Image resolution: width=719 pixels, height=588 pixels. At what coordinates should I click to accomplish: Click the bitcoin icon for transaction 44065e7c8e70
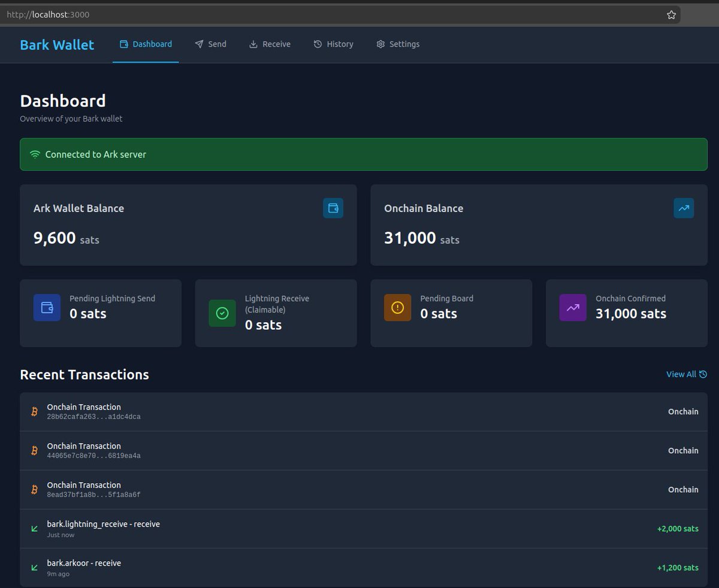(34, 451)
